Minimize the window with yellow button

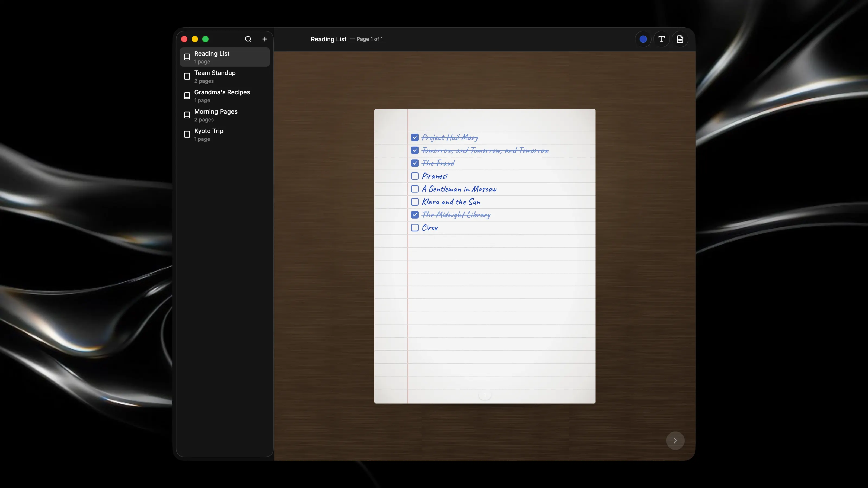point(195,39)
